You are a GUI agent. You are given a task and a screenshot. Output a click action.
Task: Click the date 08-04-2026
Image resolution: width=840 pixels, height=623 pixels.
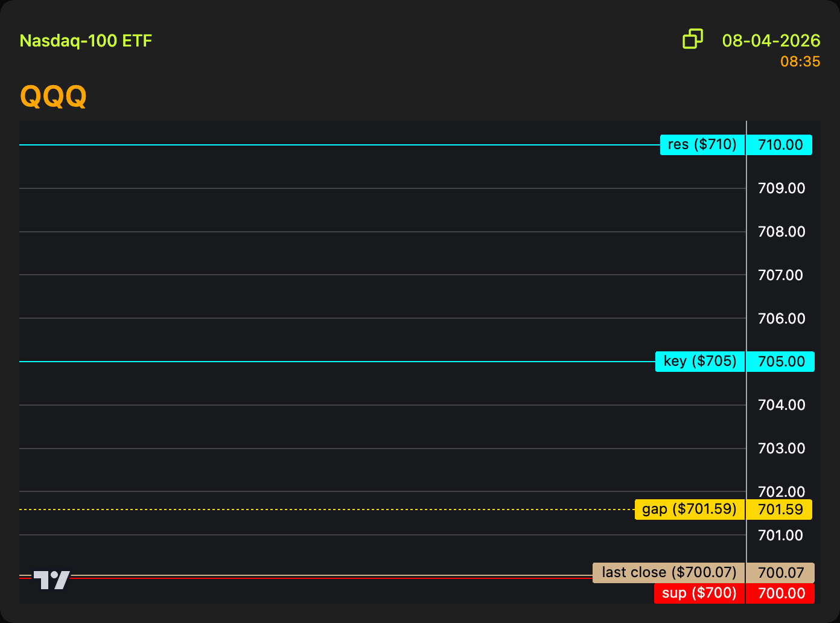click(x=771, y=40)
